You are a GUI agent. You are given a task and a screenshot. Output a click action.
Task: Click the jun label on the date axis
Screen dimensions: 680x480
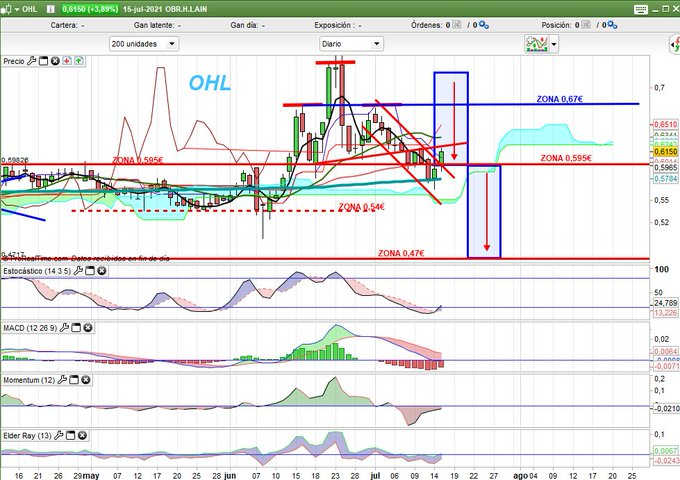point(230,476)
